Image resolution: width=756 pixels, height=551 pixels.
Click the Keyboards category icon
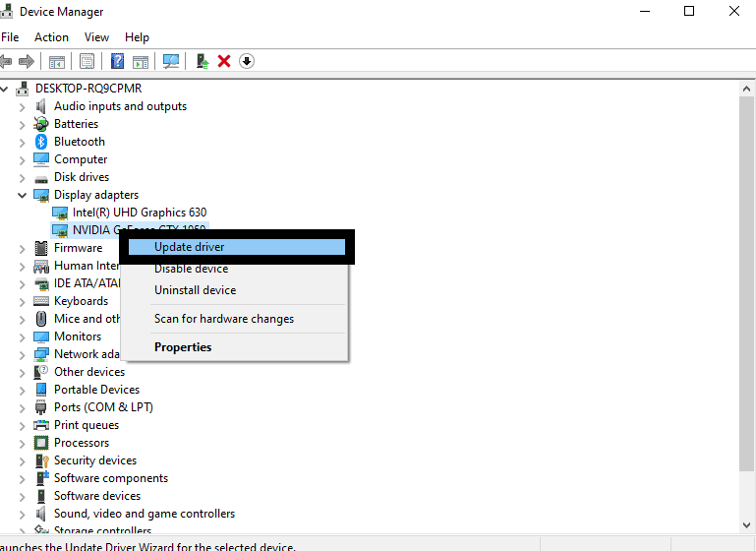pos(41,301)
